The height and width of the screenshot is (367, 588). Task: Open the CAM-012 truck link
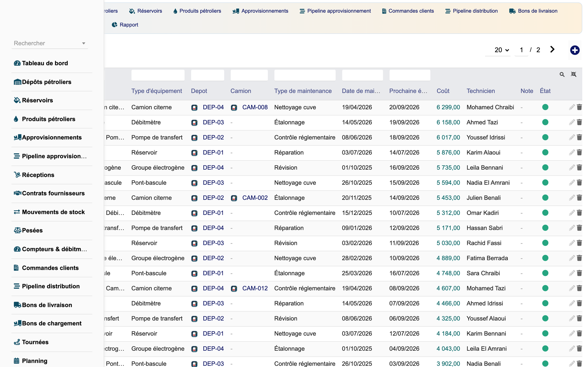pos(255,288)
